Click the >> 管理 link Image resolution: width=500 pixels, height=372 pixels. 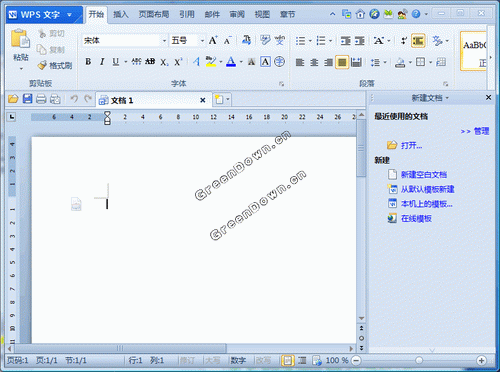(x=475, y=131)
